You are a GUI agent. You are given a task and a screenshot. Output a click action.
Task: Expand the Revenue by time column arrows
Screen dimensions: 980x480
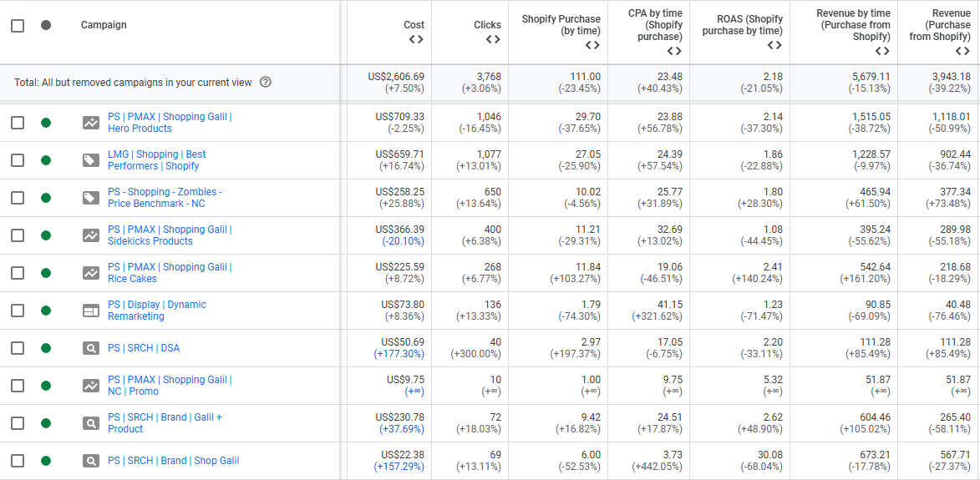tap(882, 51)
